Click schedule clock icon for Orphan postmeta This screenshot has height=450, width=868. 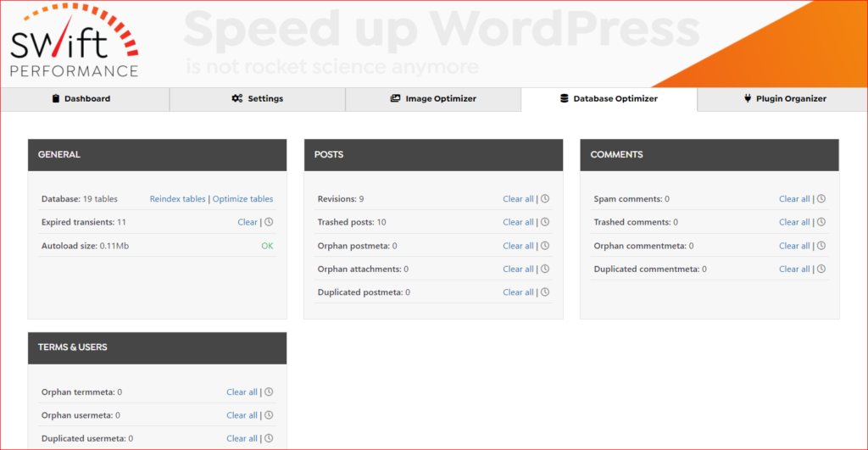pos(545,246)
